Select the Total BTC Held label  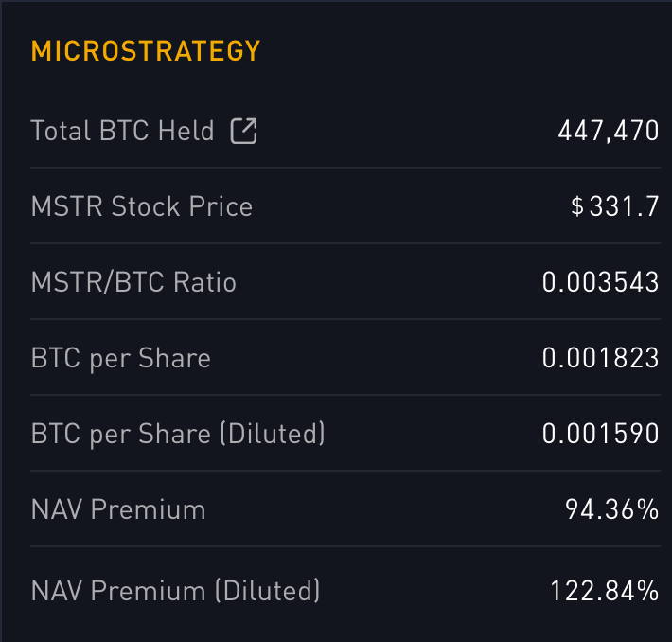(123, 131)
